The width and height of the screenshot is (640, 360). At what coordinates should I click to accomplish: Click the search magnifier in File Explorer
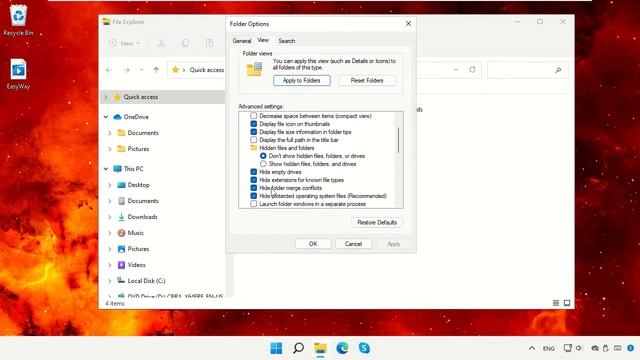tap(558, 70)
